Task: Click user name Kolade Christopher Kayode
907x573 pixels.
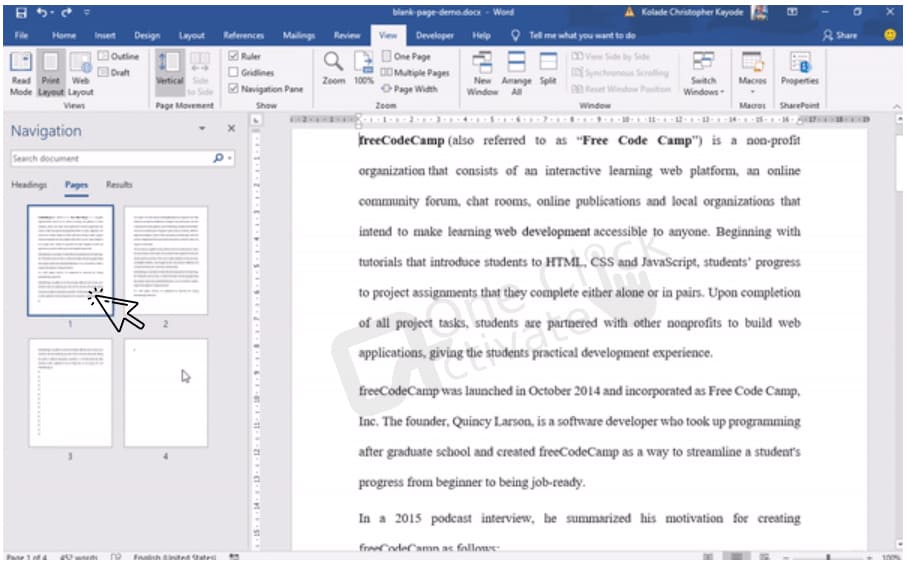Action: point(692,12)
